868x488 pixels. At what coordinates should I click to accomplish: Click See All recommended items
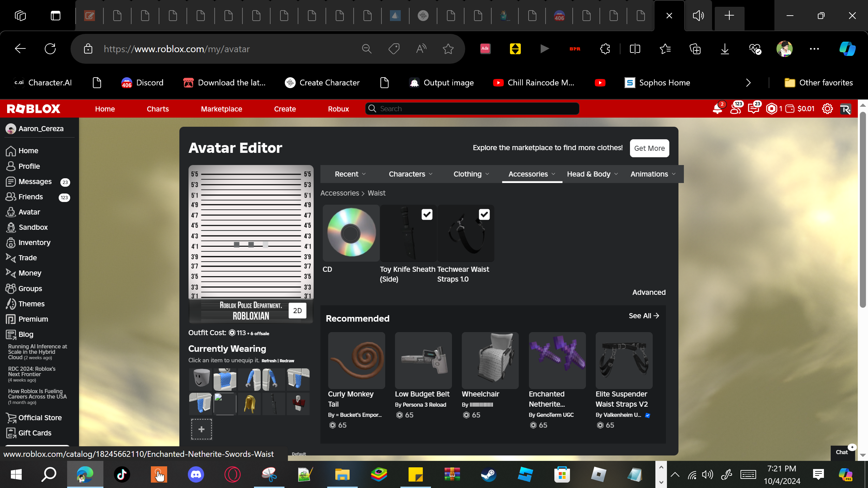(x=644, y=316)
